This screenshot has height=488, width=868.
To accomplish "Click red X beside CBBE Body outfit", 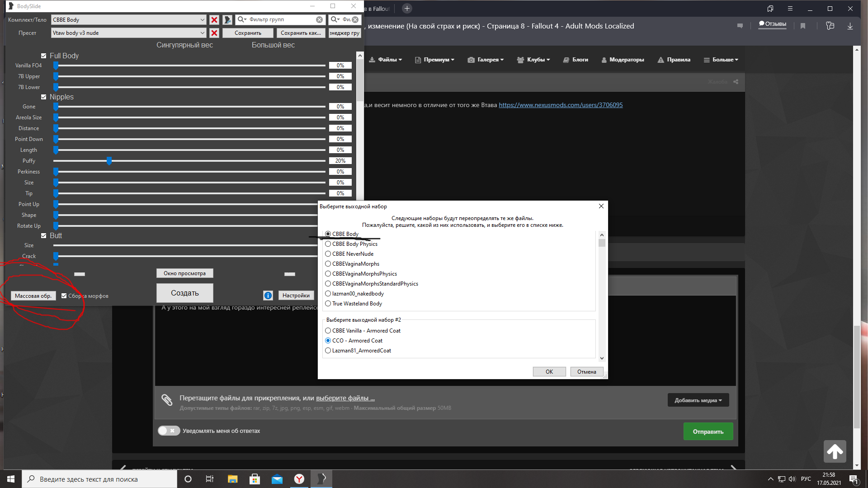I will (214, 20).
